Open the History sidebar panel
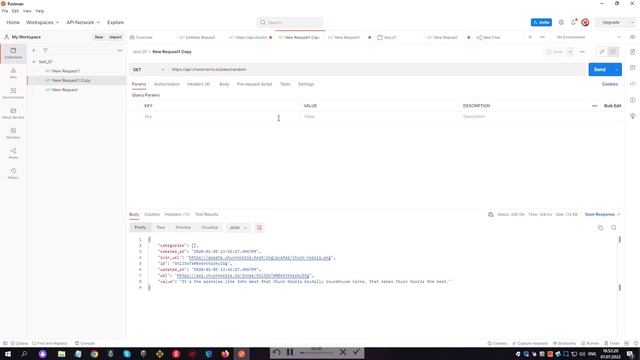Screen dimensions: 640x360 click(13, 173)
